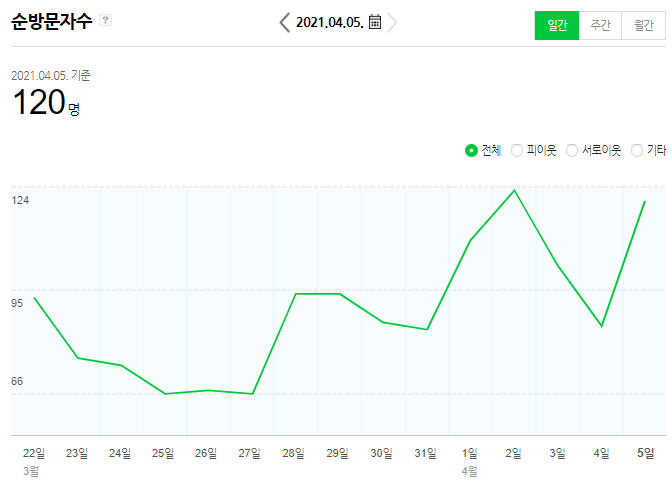Click the 2021.04.05. 기준 caption
The image size is (672, 487).
pos(51,75)
